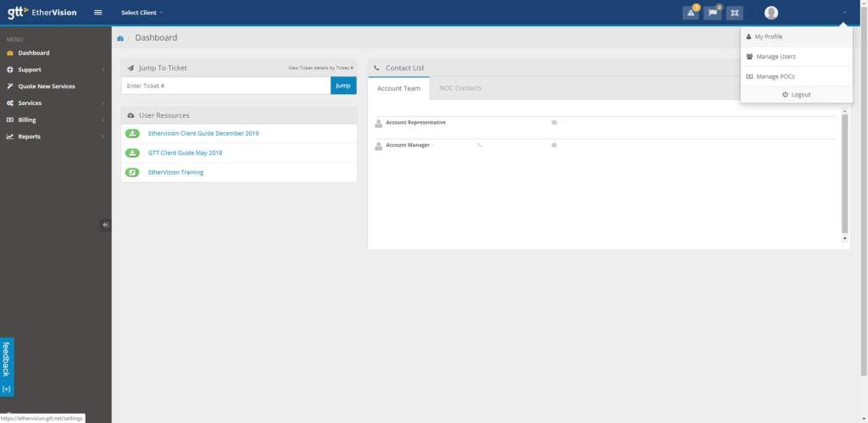This screenshot has width=868, height=423.
Task: Click the "Account Representative" label
Action: (415, 122)
